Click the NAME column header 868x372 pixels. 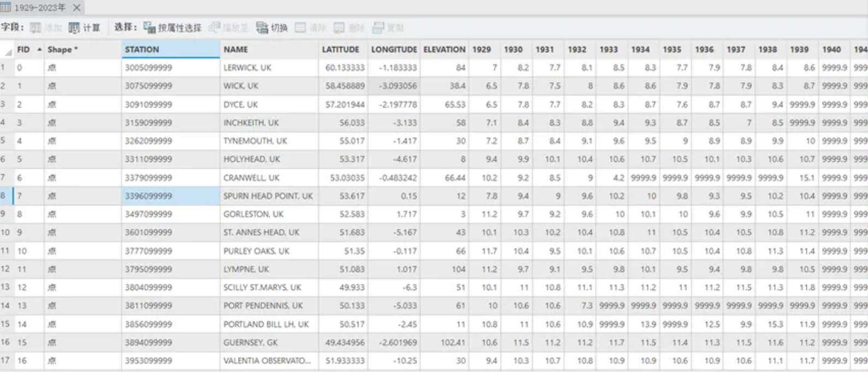[269, 50]
